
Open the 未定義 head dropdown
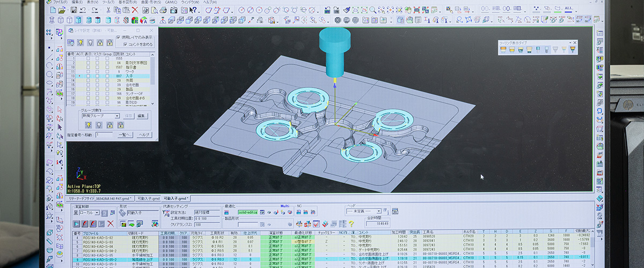[x=379, y=211]
